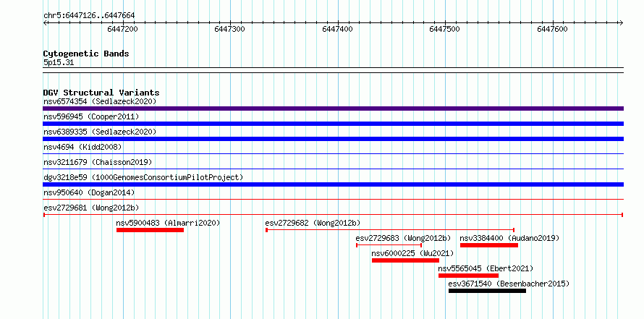Select the dark purple nsv6574354 variant bar

333,109
